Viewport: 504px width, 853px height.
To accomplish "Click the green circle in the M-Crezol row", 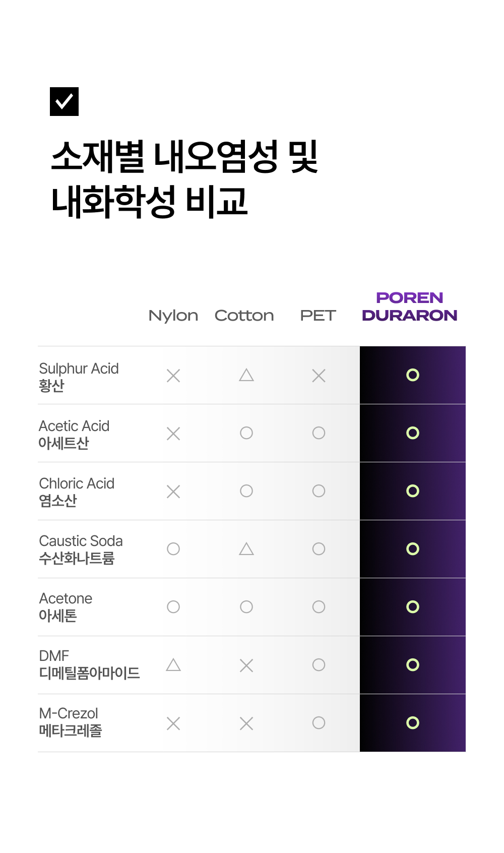I will 413,723.
